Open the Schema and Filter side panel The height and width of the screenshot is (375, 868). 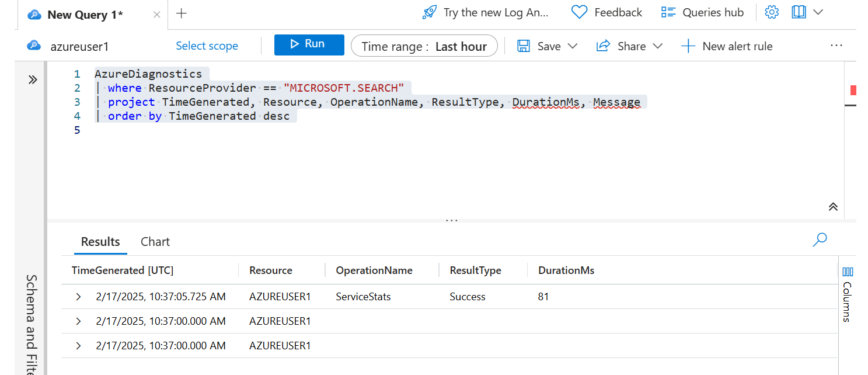pyautogui.click(x=32, y=324)
